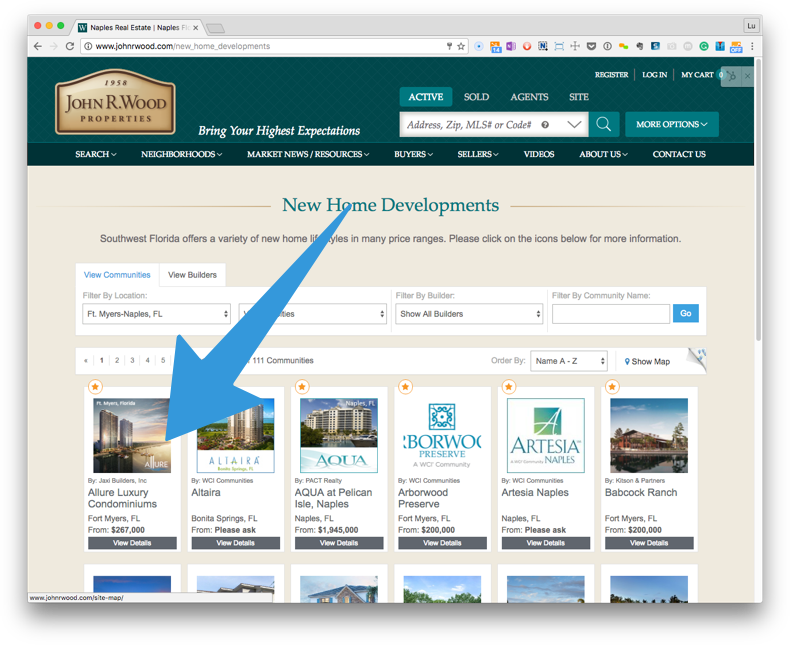Click the Filter By Community Name field

[x=611, y=314]
